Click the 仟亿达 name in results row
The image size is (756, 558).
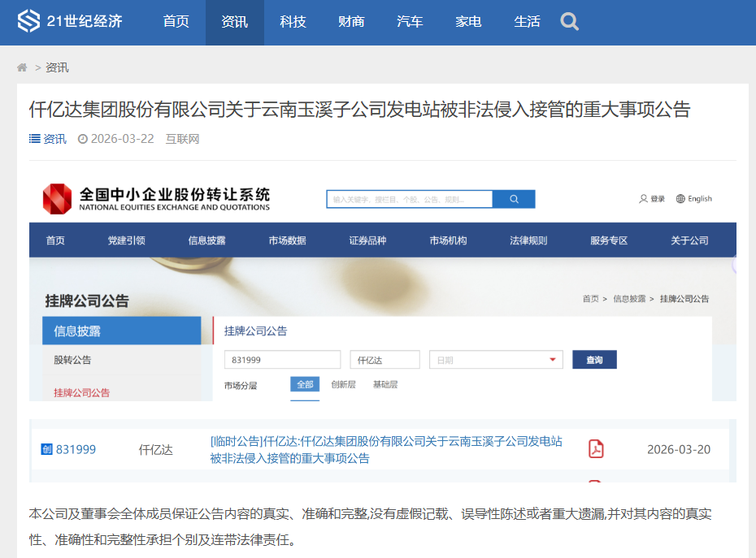(156, 450)
